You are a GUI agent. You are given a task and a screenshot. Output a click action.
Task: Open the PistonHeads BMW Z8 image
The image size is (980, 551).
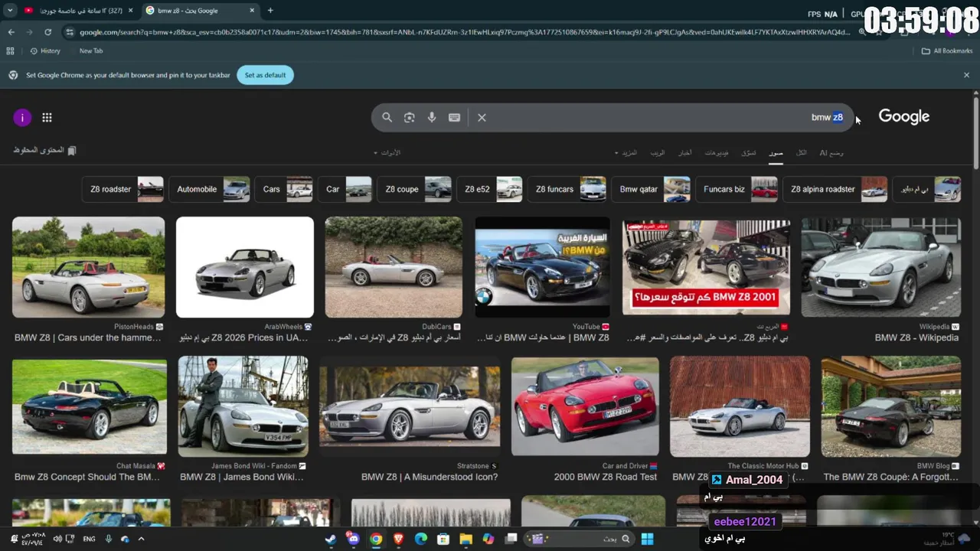coord(88,267)
